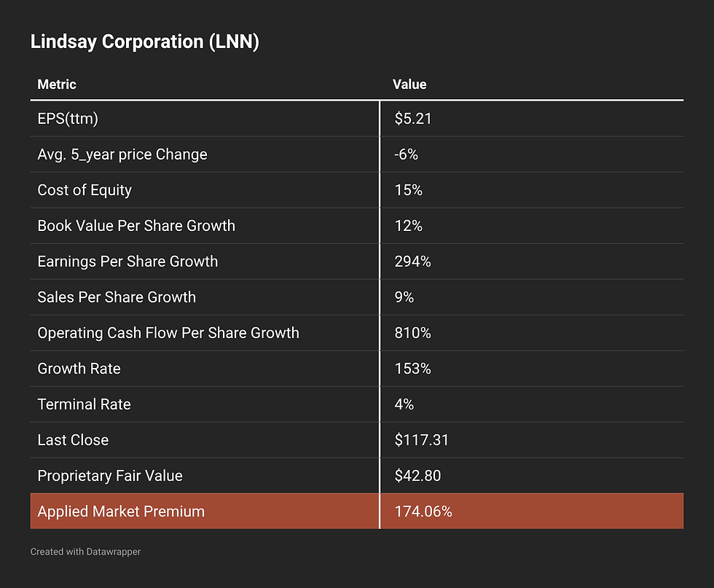714x588 pixels.
Task: Select the 'Metric' column header
Action: 57,85
